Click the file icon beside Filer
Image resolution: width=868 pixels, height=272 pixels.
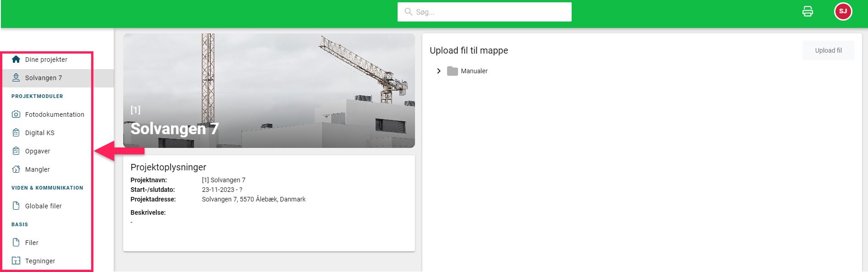pyautogui.click(x=16, y=242)
